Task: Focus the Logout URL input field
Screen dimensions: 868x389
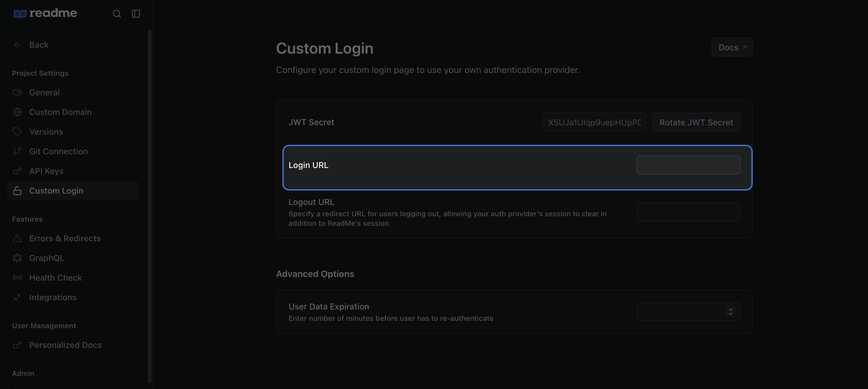Action: (688, 212)
